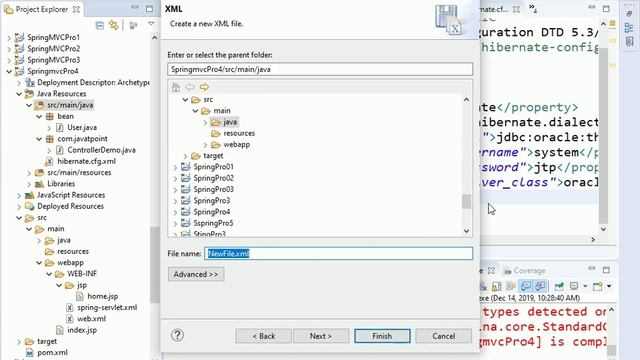This screenshot has width=640, height=360.
Task: Expand src/main/resources in Project Explorer
Action: 29,173
